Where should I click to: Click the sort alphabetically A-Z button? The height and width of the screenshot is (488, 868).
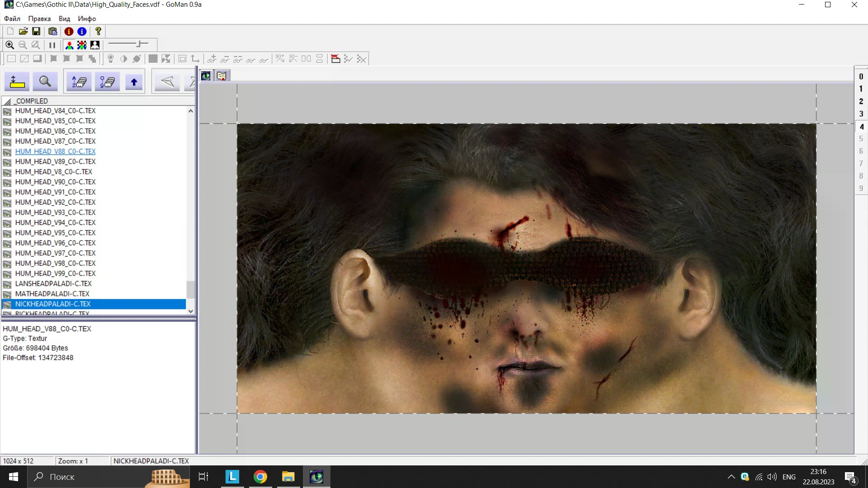click(79, 82)
